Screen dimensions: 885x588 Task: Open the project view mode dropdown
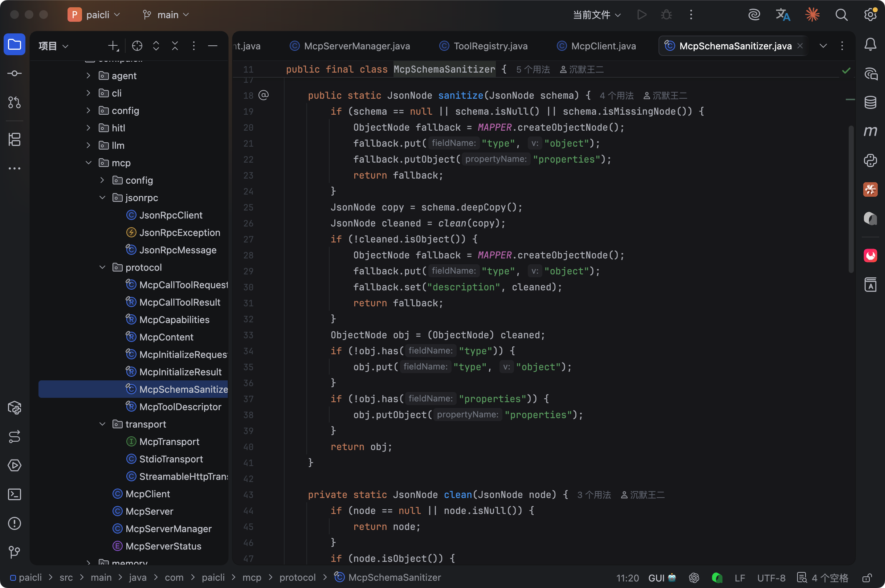[53, 46]
